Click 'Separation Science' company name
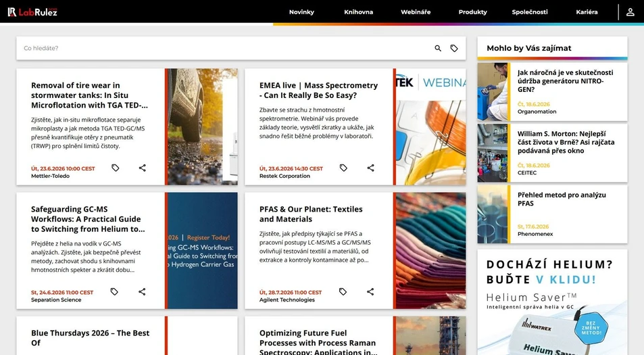The image size is (644, 355). 56,300
